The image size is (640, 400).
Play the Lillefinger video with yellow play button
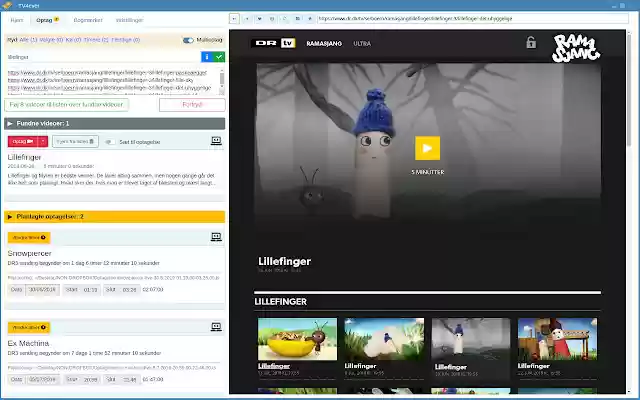[x=427, y=148]
